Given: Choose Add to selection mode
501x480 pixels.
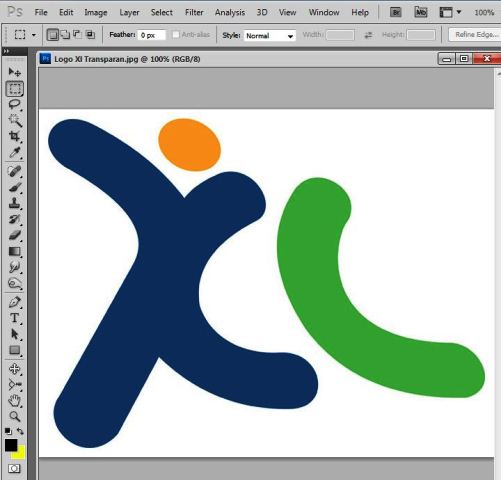Looking at the screenshot, I should tap(65, 34).
